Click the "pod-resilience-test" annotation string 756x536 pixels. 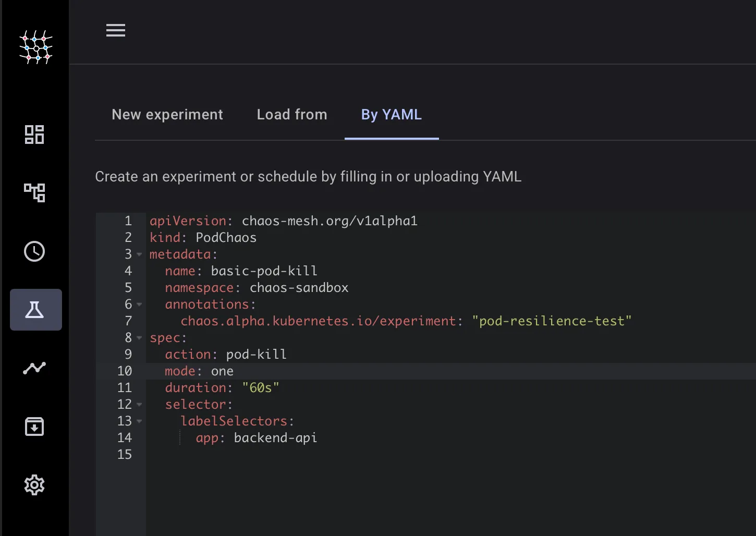click(x=552, y=321)
